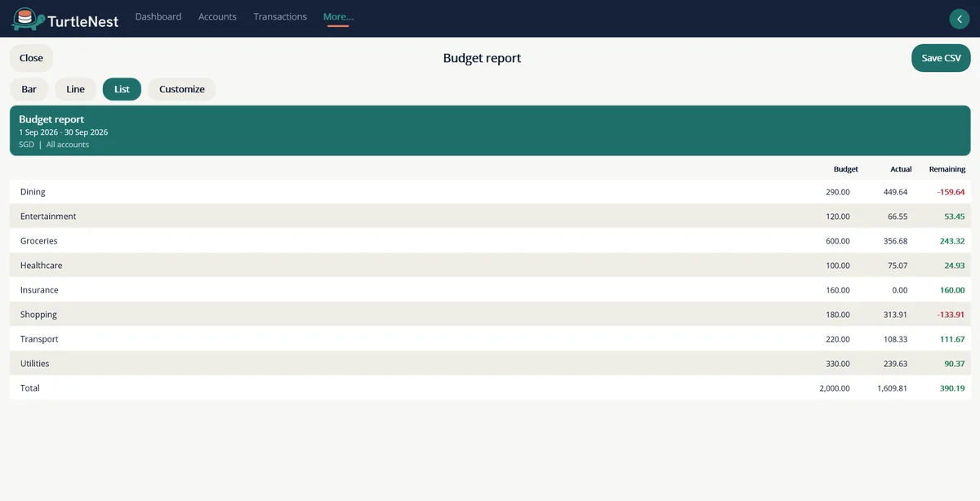Click the Total row label
The height and width of the screenshot is (501, 980).
(x=30, y=388)
